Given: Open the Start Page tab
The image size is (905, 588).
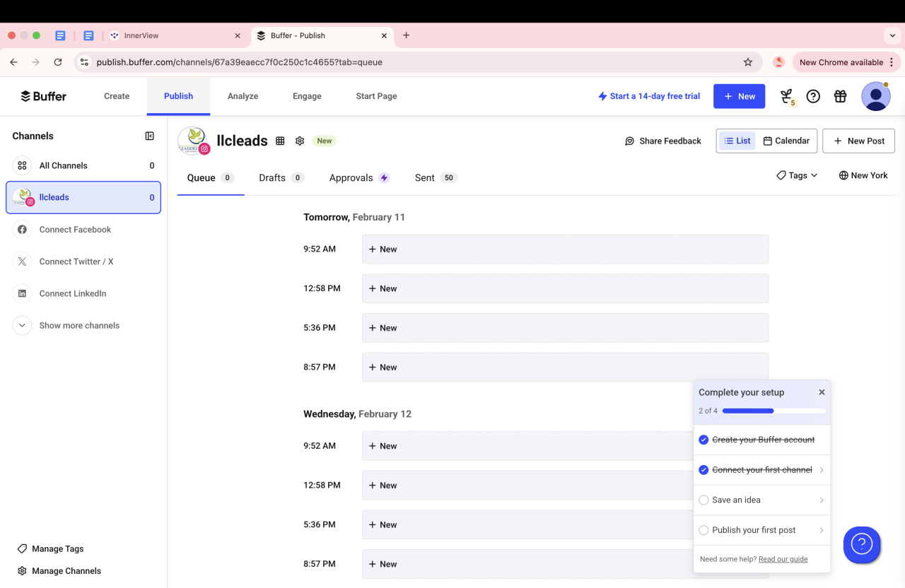Looking at the screenshot, I should click(x=376, y=96).
